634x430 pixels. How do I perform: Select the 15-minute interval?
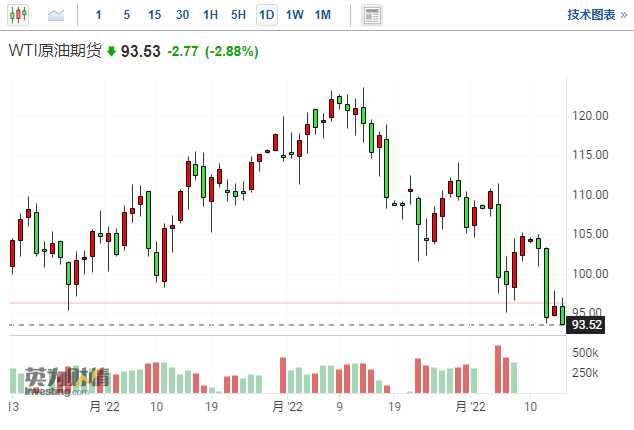(x=154, y=15)
